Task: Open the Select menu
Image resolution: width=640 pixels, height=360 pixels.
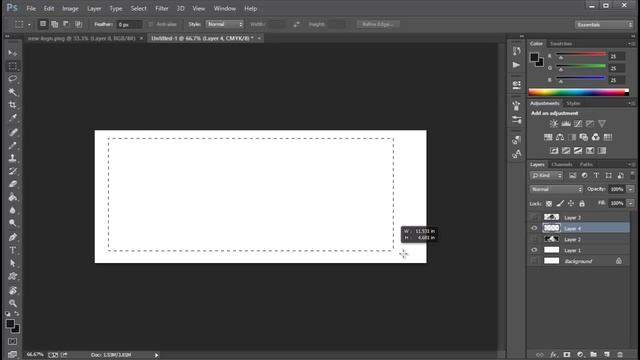Action: (x=138, y=9)
